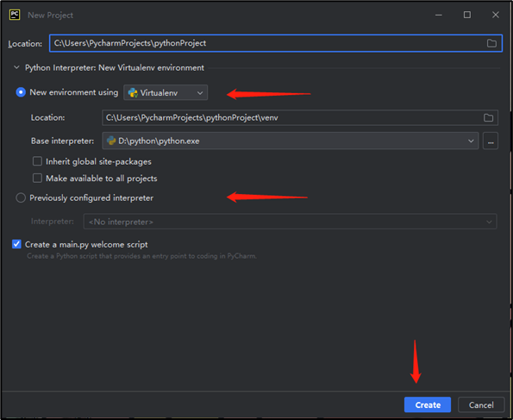Click the Python icon in the Virtualenv selector

point(133,93)
